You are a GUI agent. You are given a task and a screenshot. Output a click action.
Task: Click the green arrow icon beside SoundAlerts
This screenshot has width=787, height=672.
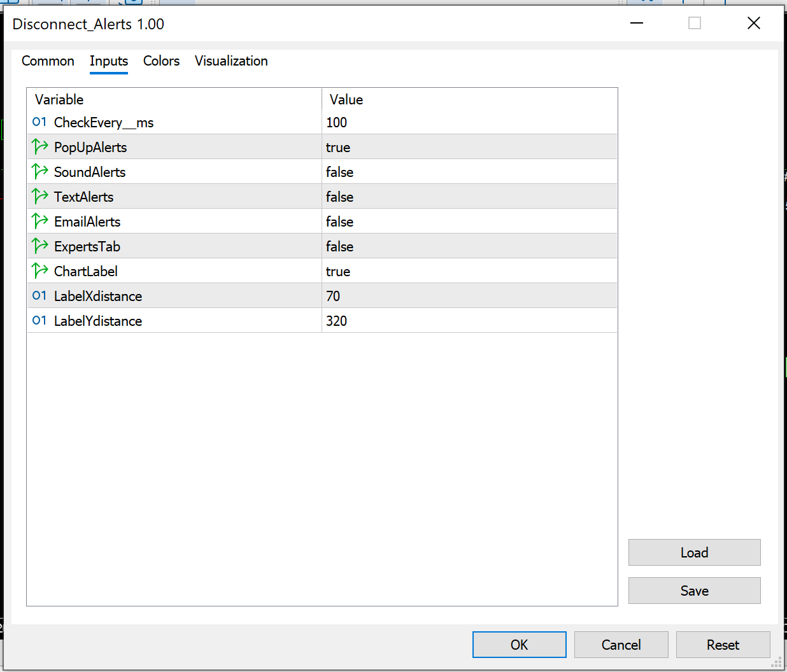[39, 171]
